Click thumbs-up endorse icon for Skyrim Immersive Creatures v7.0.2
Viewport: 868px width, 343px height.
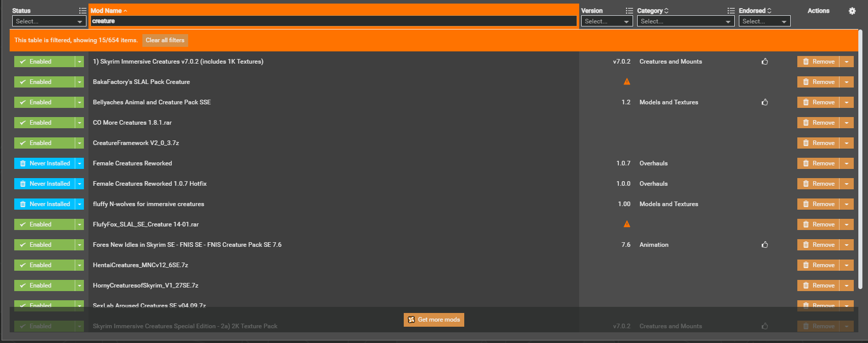765,62
